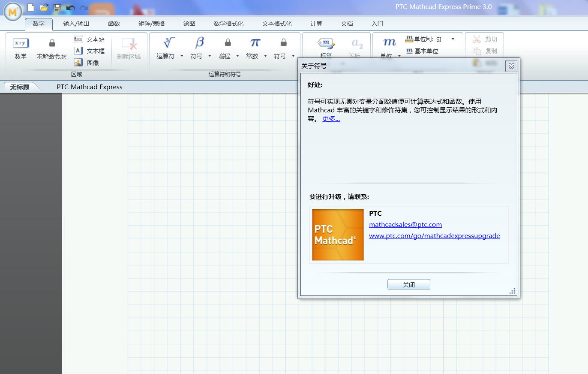The image size is (588, 374).
Task: Expand the β 符号 symbols dropdown
Action: tap(210, 56)
